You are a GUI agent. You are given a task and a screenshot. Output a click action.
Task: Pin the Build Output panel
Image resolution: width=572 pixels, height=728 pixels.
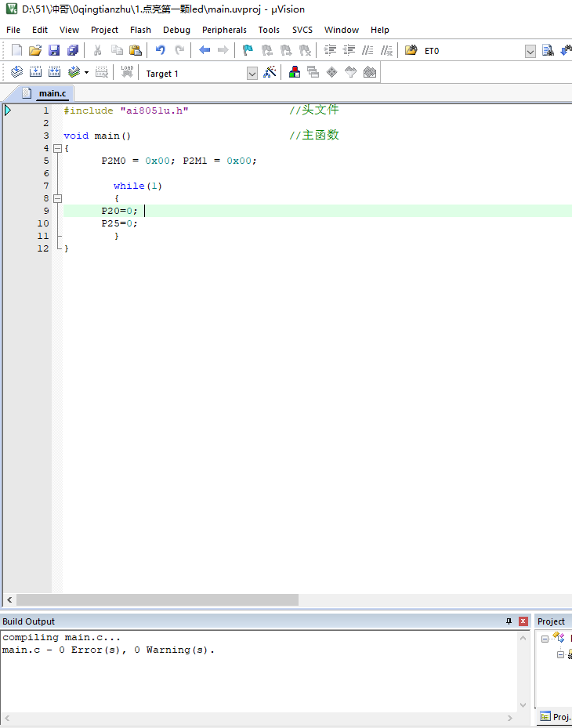(x=509, y=621)
